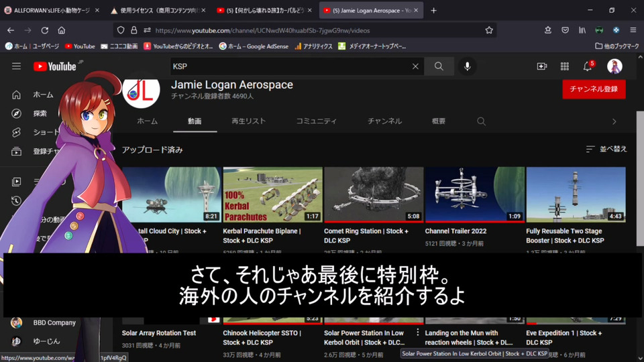Open notifications bell
The image size is (644, 362).
tap(588, 66)
